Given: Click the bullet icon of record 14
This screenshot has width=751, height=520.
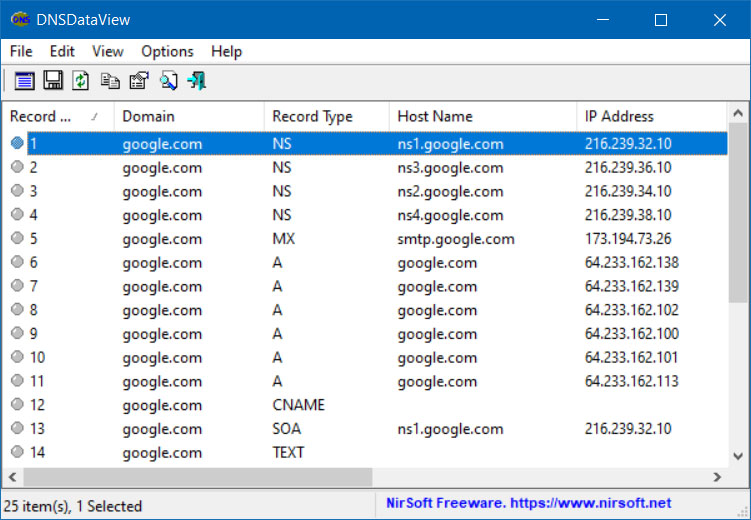Looking at the screenshot, I should coord(17,452).
